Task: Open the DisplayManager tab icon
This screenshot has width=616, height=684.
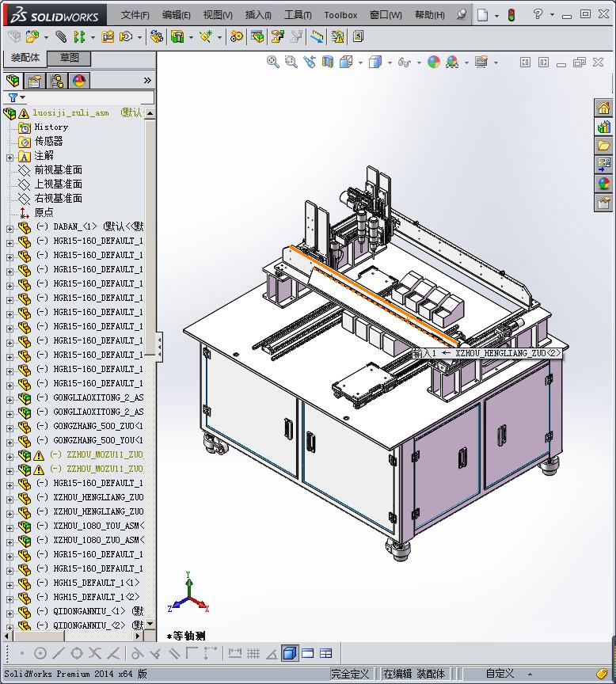Action: click(x=79, y=81)
